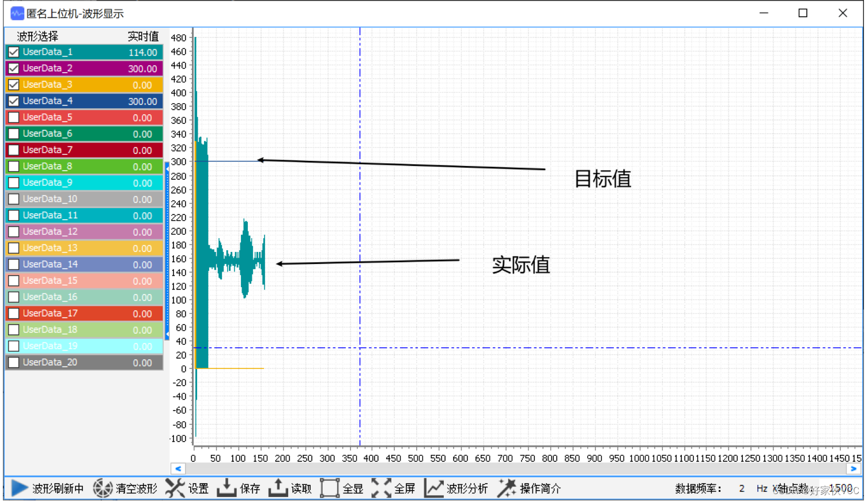Enable the UserData_19 checkbox

coord(14,346)
